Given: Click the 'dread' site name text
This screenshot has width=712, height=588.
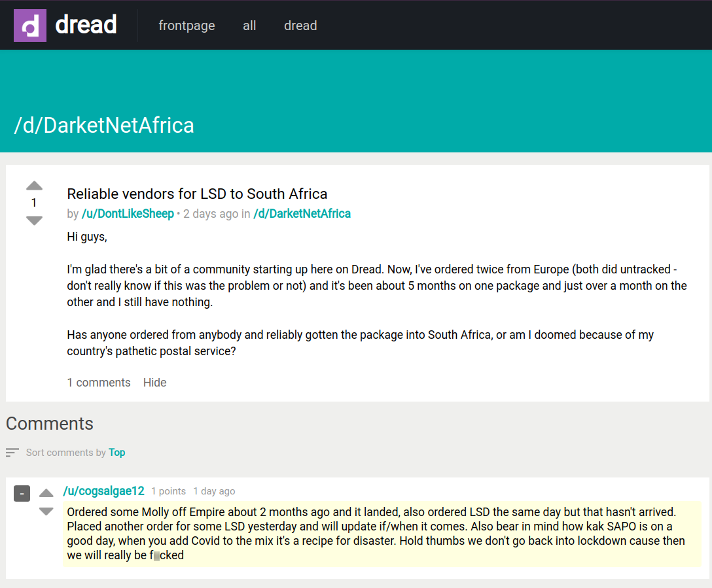Looking at the screenshot, I should (x=86, y=26).
